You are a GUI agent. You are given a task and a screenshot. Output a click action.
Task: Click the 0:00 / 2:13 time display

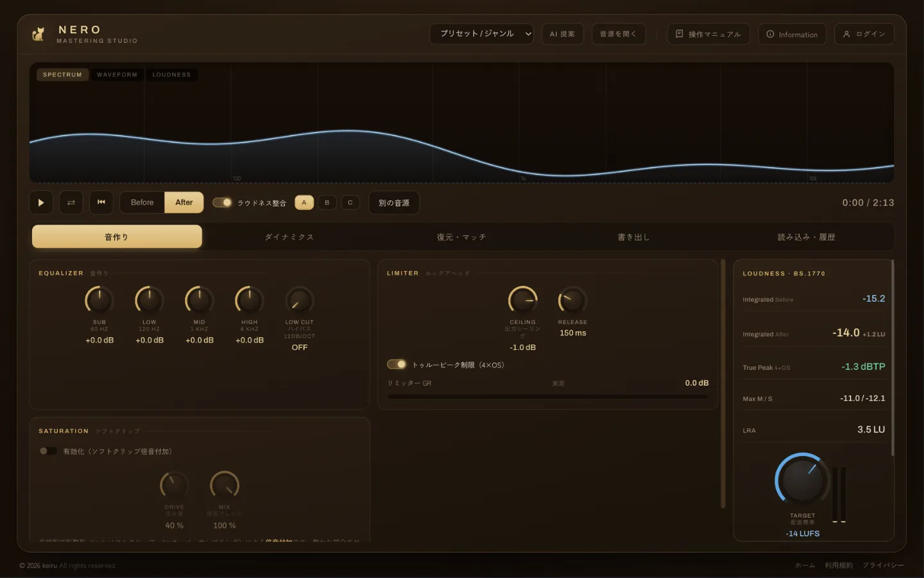pyautogui.click(x=868, y=202)
